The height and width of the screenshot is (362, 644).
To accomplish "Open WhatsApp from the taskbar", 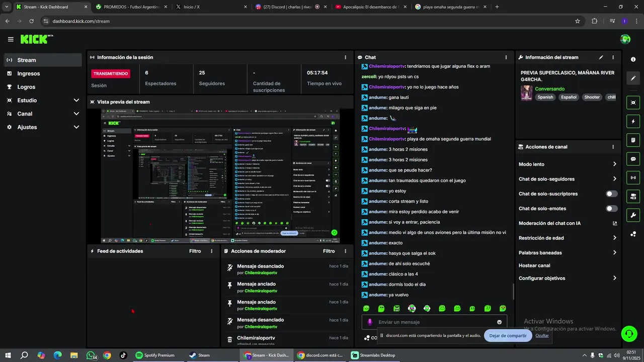I will (x=91, y=355).
